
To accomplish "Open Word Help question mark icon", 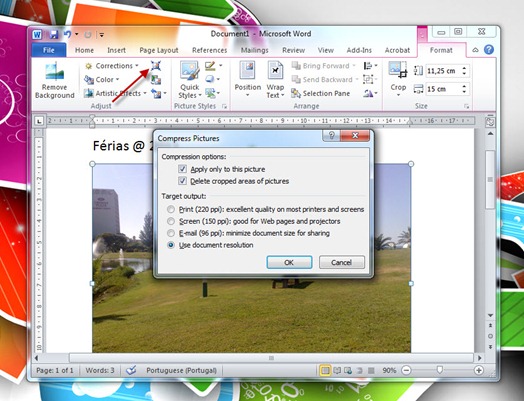I will [489, 50].
